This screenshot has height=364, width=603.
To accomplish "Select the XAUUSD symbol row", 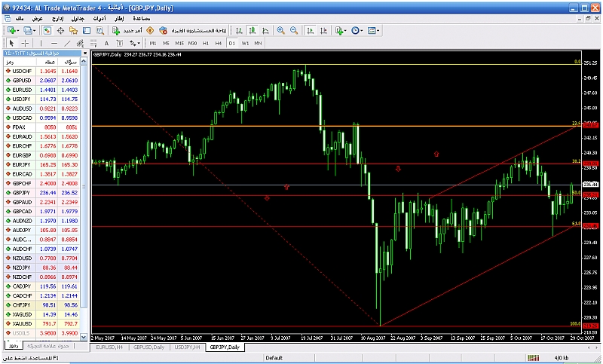I will (41, 323).
